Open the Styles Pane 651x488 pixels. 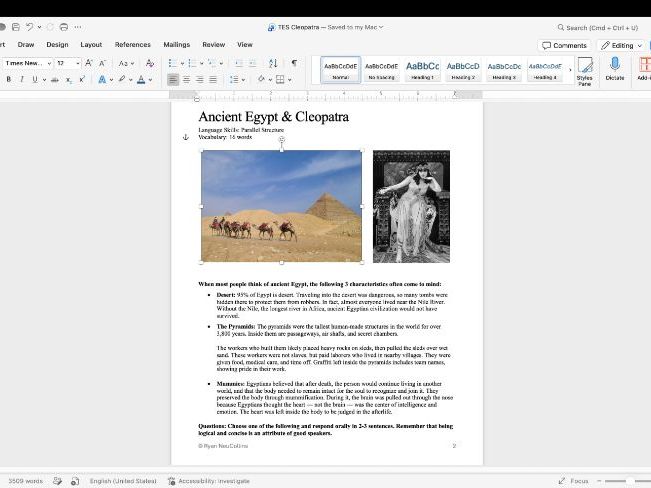tap(585, 71)
